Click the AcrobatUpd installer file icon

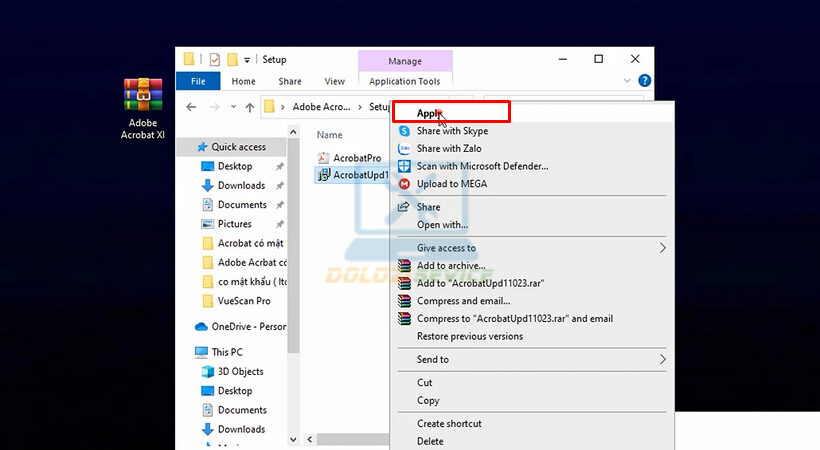pos(324,175)
